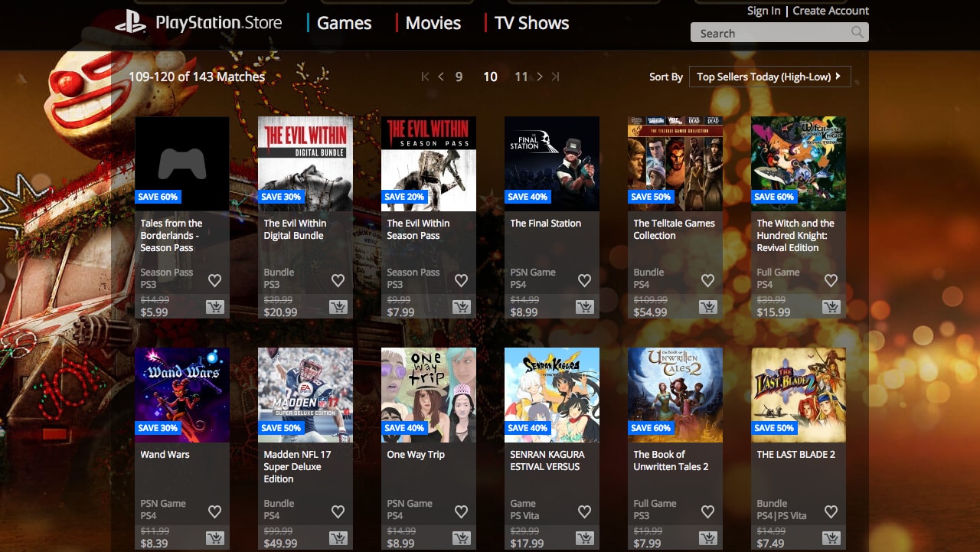This screenshot has height=552, width=980.
Task: Open Tales from the Borderlands Season Pass thumbnail
Action: [182, 164]
